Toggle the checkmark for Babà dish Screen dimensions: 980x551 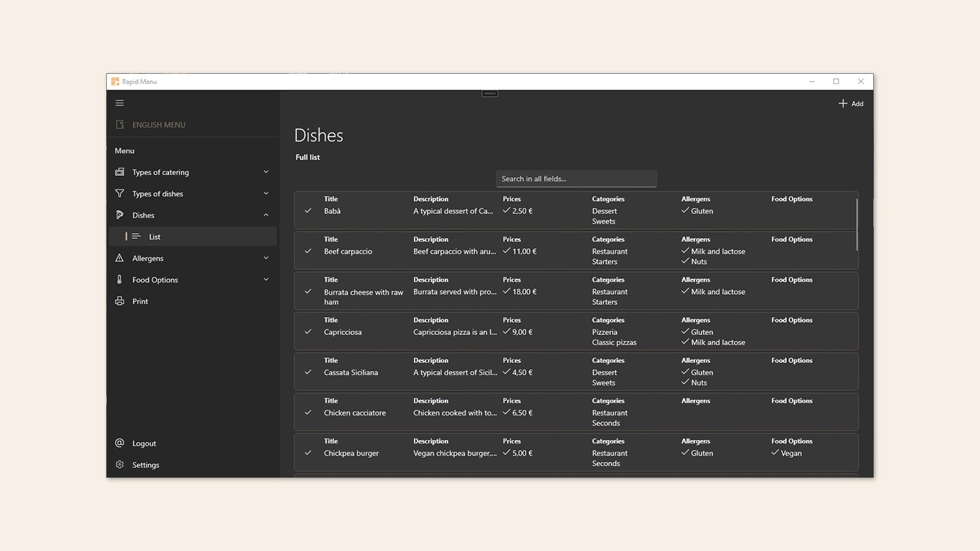tap(308, 211)
